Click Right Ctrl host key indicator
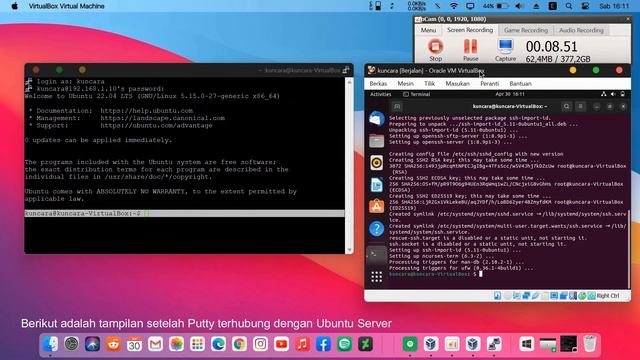The height and width of the screenshot is (360, 640). click(x=608, y=296)
